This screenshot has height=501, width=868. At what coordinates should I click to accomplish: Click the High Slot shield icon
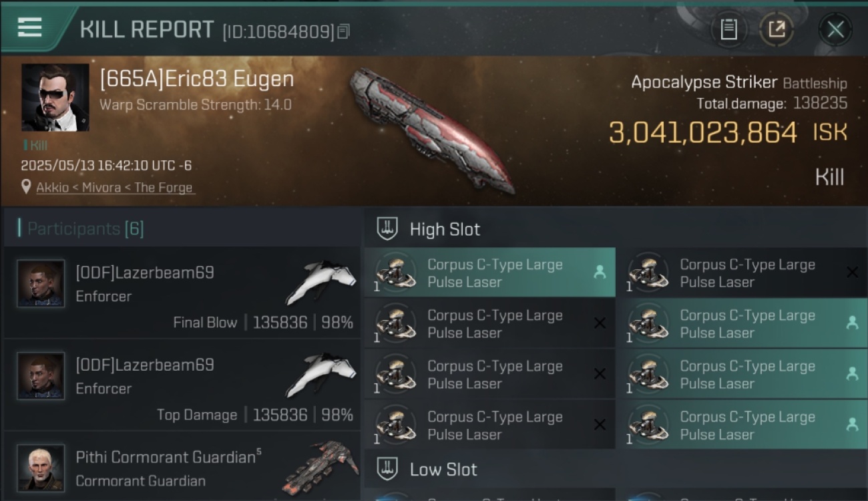click(387, 229)
